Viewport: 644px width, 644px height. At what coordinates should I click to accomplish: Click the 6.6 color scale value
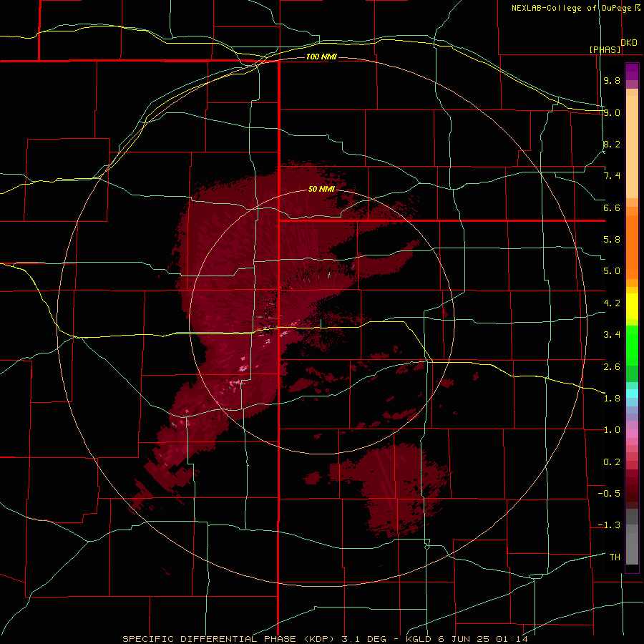[x=612, y=208]
